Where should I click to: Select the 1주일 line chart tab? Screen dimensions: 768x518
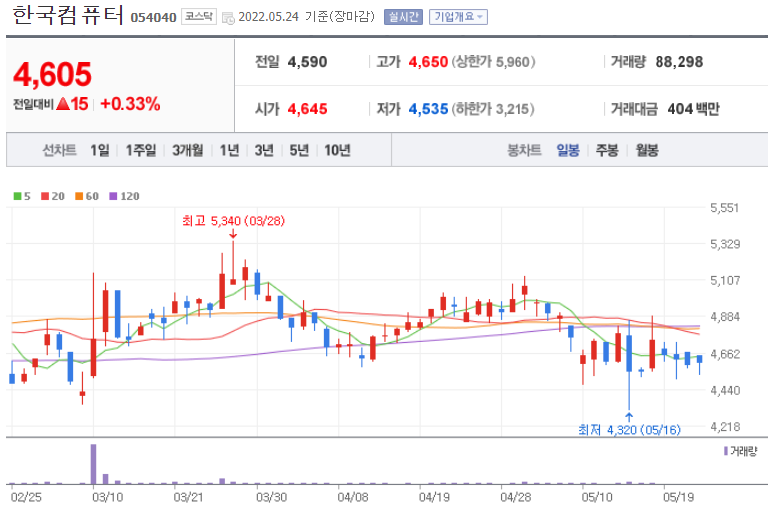[141, 150]
